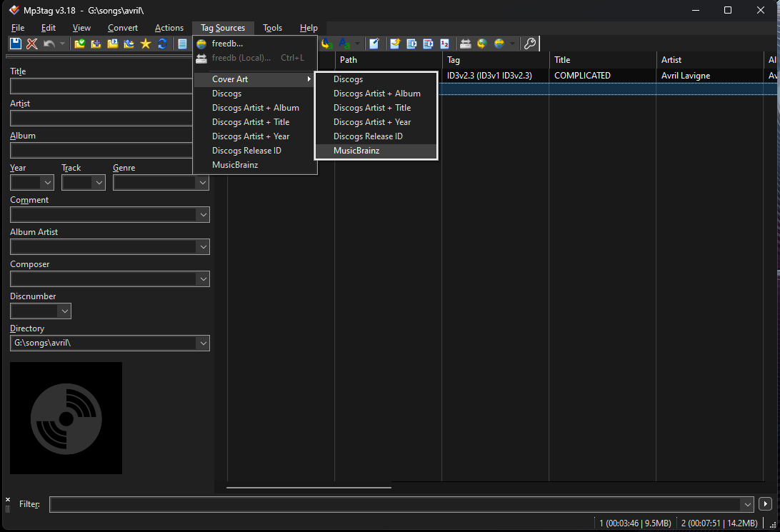Viewport: 780px width, 532px height.
Task: Open the Convert menu
Action: (x=123, y=28)
